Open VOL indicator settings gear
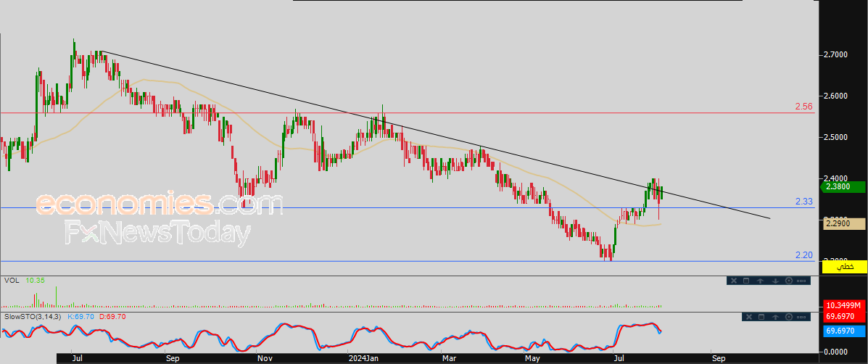This screenshot has height=364, width=868. 789,281
